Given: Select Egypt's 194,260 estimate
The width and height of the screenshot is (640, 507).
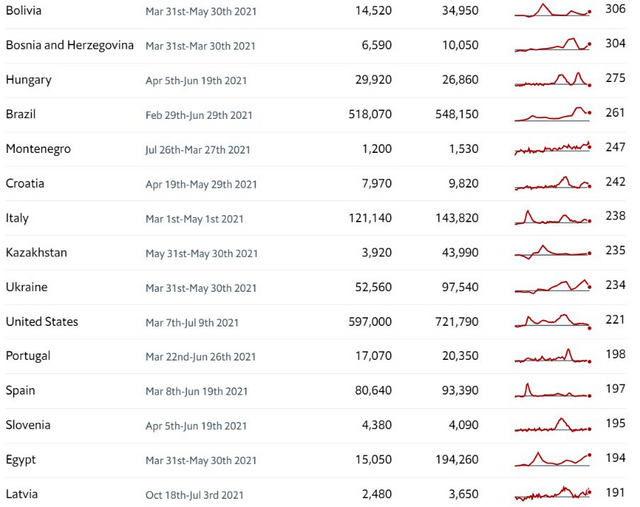Looking at the screenshot, I should (x=457, y=460).
